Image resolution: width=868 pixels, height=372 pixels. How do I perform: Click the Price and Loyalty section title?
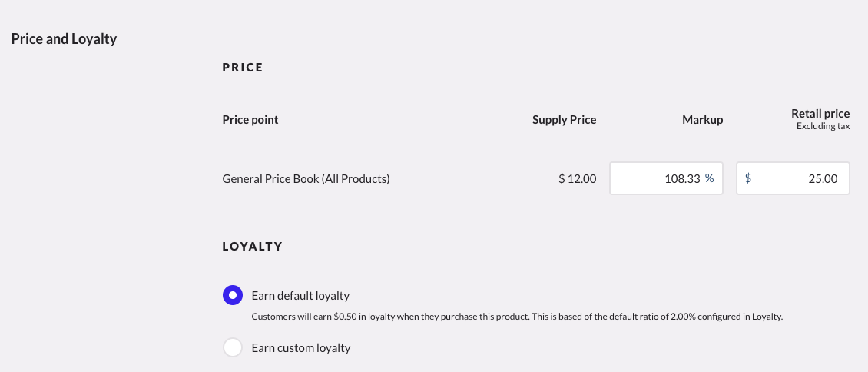(x=64, y=38)
